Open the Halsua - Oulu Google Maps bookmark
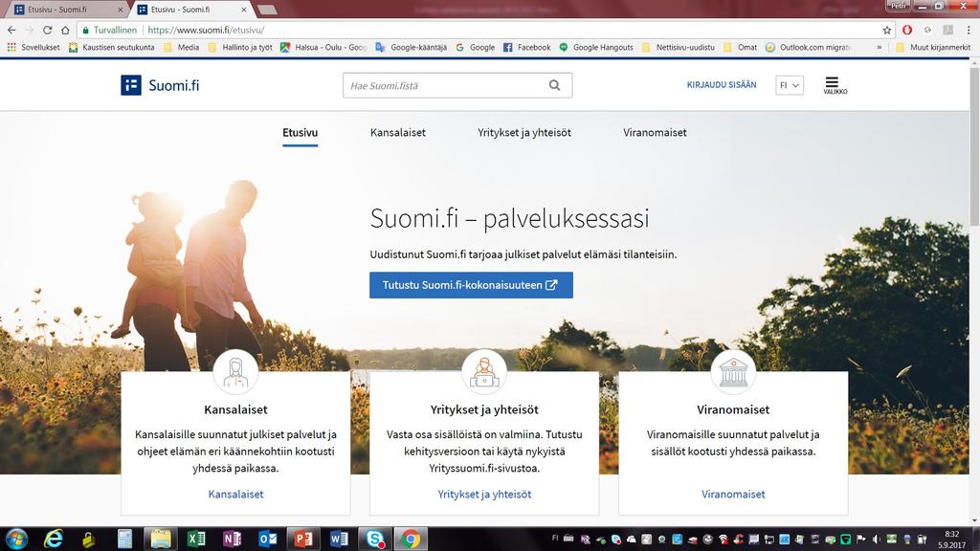The width and height of the screenshot is (980, 551). point(323,47)
